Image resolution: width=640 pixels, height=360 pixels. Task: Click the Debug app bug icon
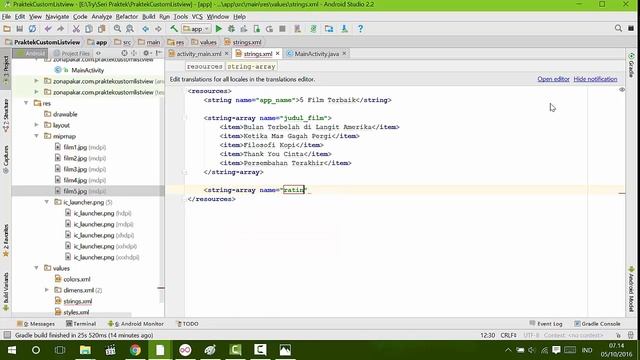(x=231, y=29)
